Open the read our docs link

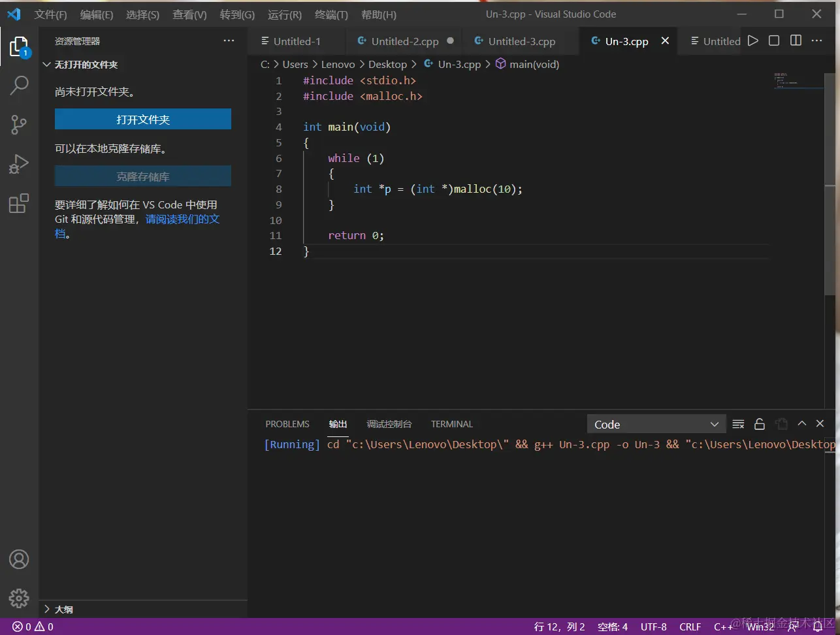182,220
